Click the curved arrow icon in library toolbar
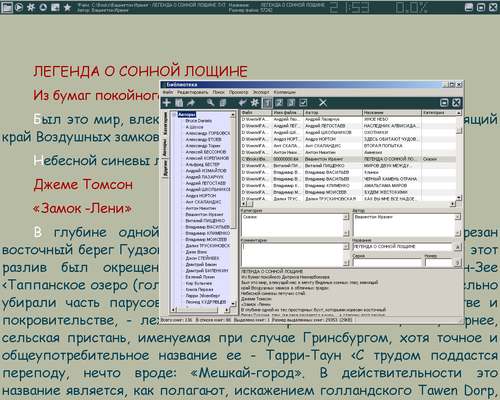 [x=191, y=103]
